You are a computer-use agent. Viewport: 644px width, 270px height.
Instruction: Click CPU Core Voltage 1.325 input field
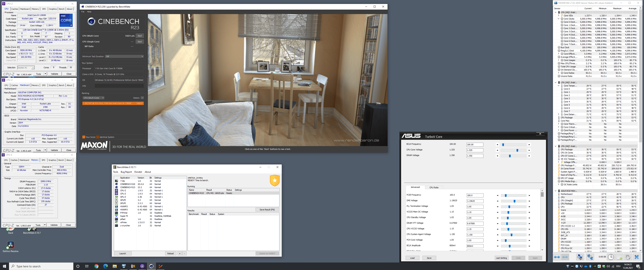[x=475, y=150]
